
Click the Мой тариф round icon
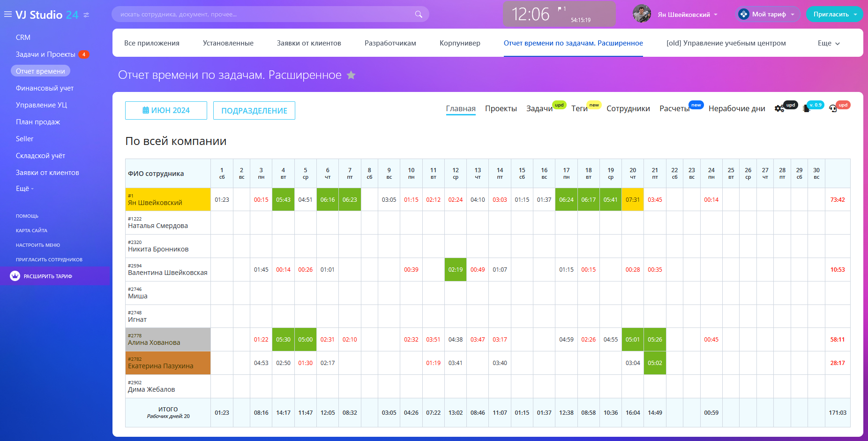point(743,15)
